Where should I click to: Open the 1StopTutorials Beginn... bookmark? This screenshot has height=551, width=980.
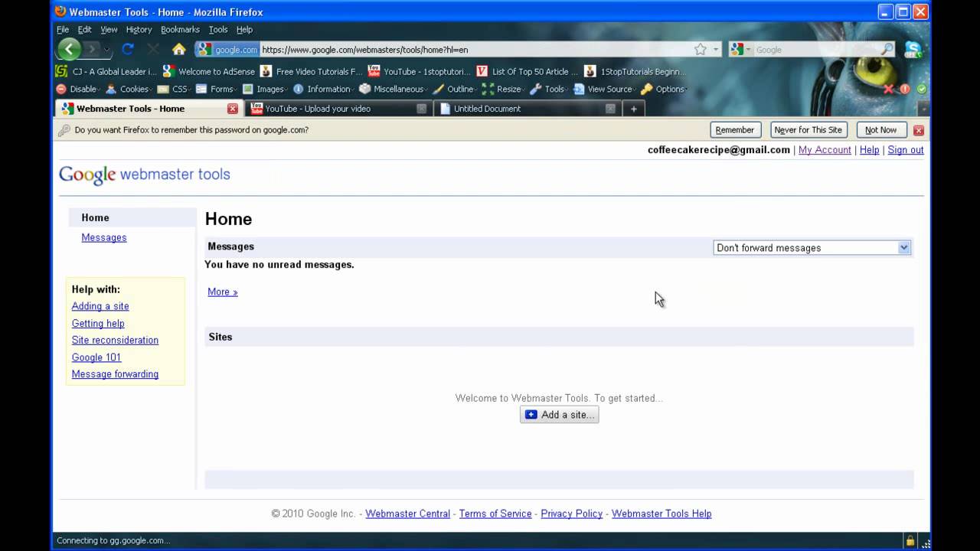coord(635,71)
